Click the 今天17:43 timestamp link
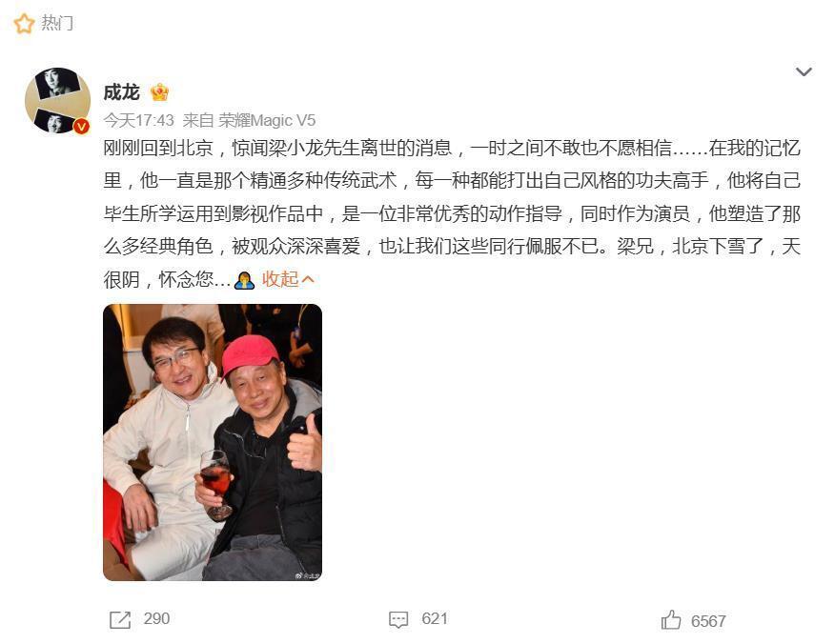Screen dimensions: 835x644 tap(138, 120)
